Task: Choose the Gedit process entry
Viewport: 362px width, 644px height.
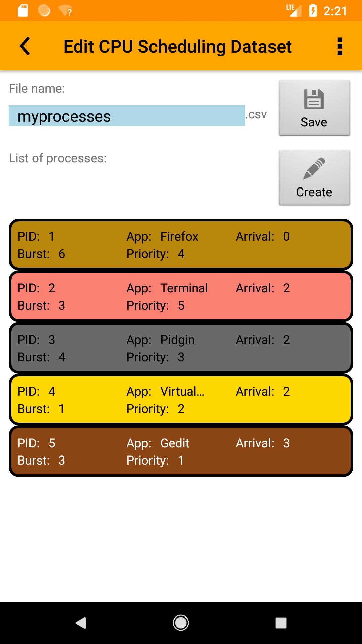Action: [181, 451]
